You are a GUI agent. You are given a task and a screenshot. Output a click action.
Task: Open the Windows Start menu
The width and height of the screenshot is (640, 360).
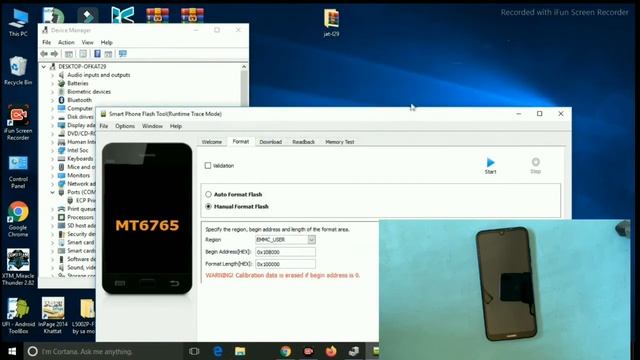(12, 351)
